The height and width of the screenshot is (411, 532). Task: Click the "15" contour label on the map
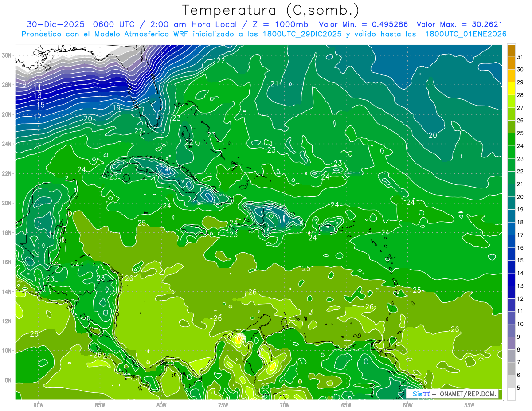pos(40,105)
